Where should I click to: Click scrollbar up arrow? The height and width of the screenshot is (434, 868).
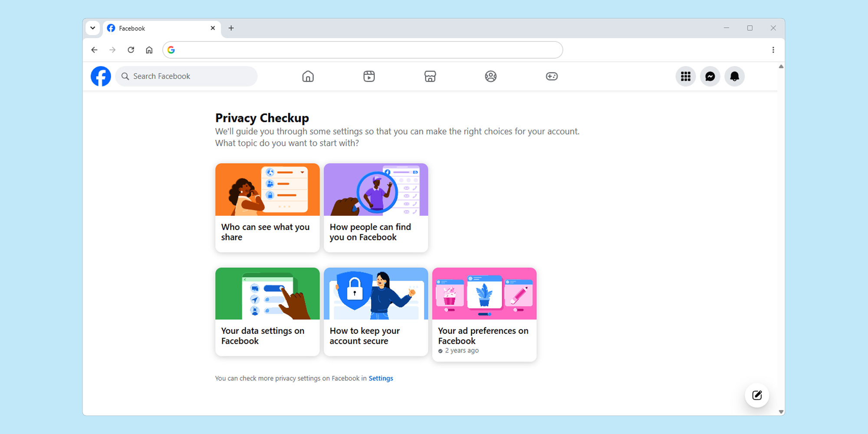pos(781,67)
